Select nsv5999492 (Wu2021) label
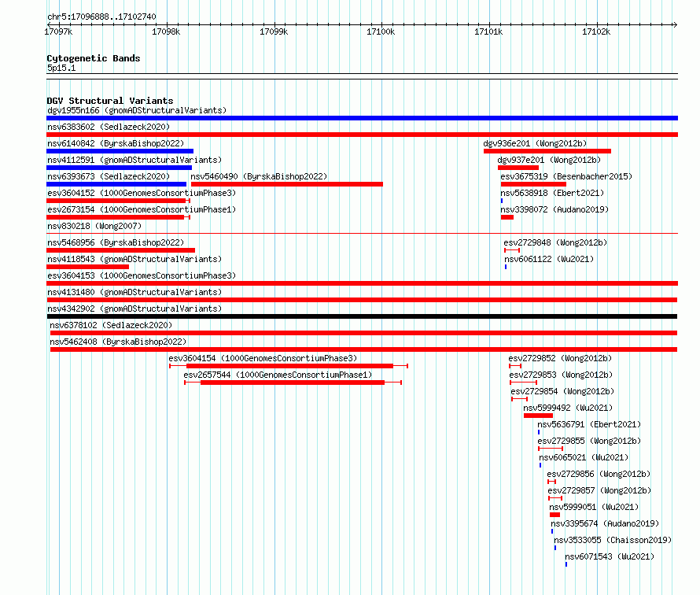 568,408
